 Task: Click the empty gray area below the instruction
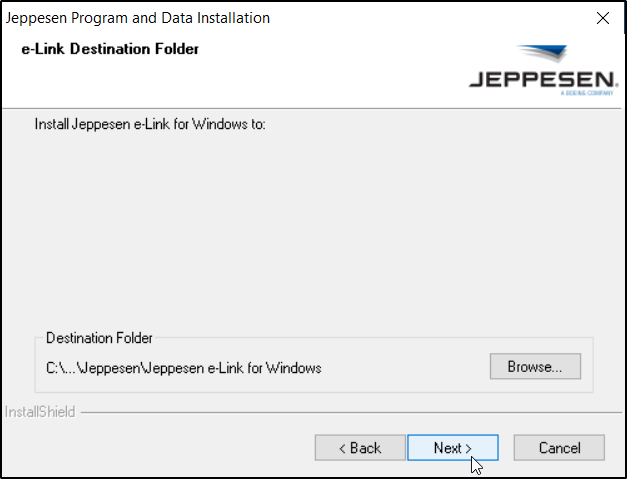coord(300,230)
